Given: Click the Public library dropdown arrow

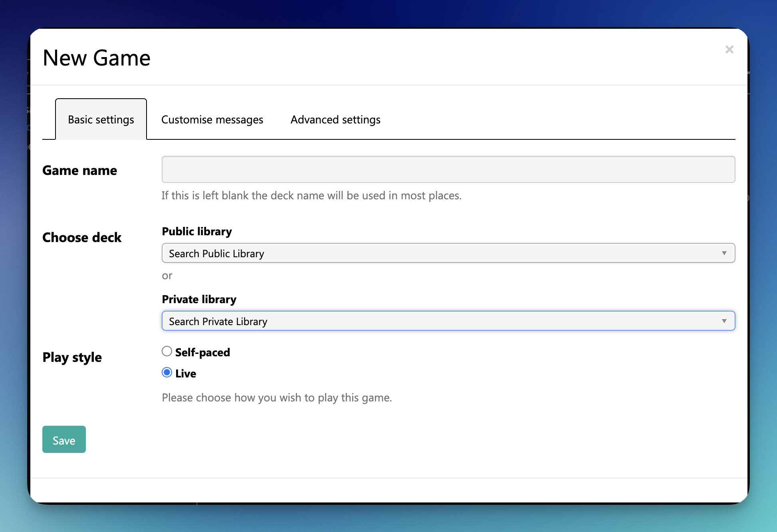Looking at the screenshot, I should pos(724,253).
